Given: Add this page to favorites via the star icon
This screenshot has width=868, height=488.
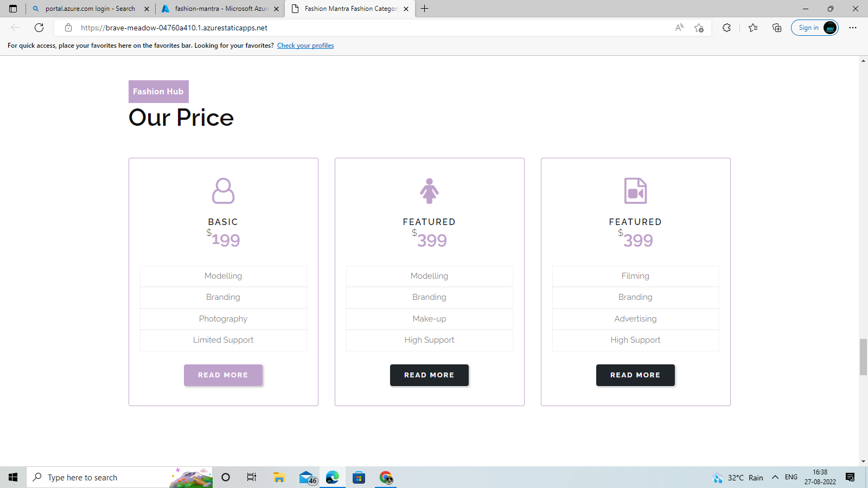Looking at the screenshot, I should 698,28.
